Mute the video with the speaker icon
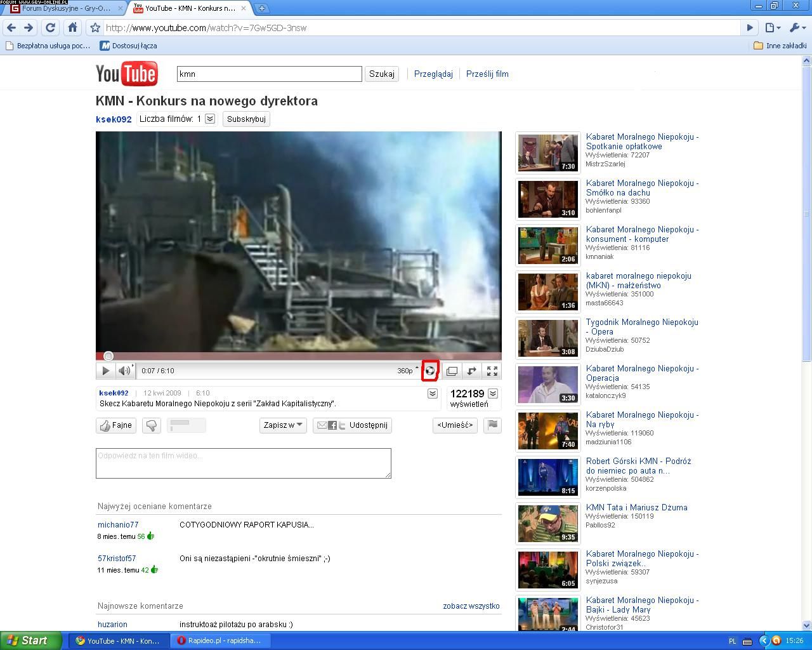812x650 pixels. [x=125, y=371]
